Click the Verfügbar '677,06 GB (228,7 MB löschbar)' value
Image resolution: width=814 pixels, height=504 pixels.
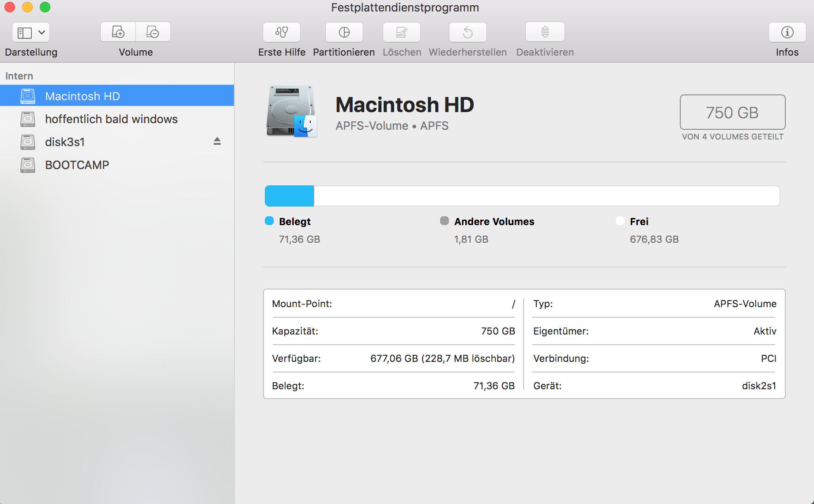pos(443,358)
